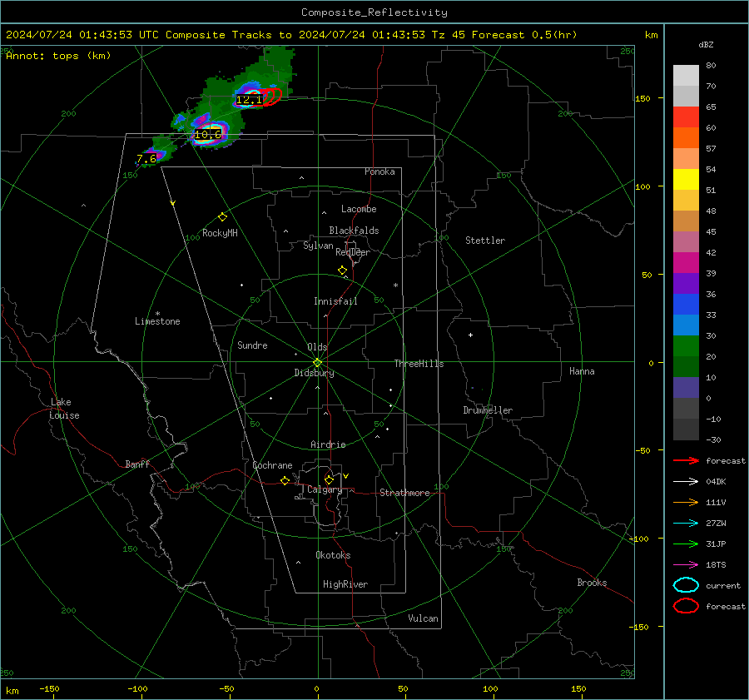Click the green 31JP arrow legend icon
Viewport: 749px width, 700px height.
pyautogui.click(x=686, y=544)
